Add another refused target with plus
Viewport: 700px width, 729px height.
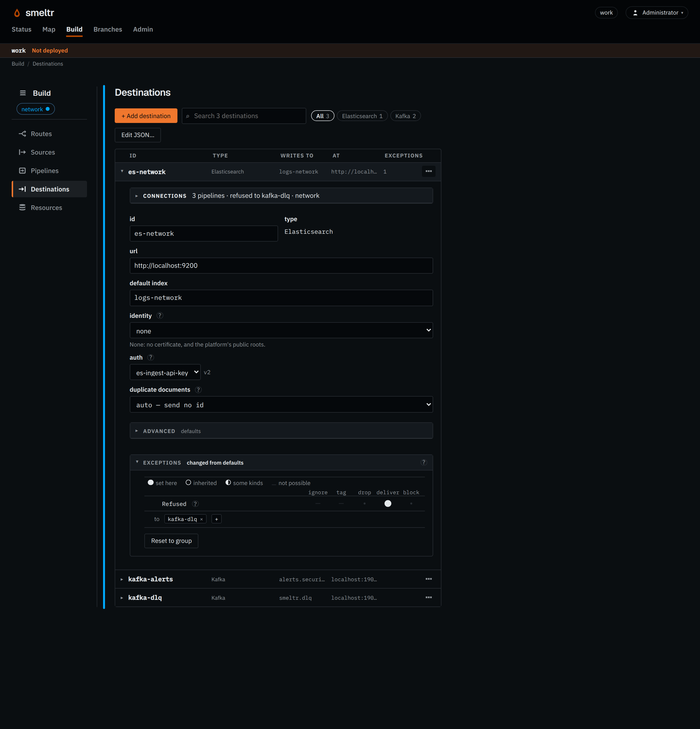click(x=217, y=519)
